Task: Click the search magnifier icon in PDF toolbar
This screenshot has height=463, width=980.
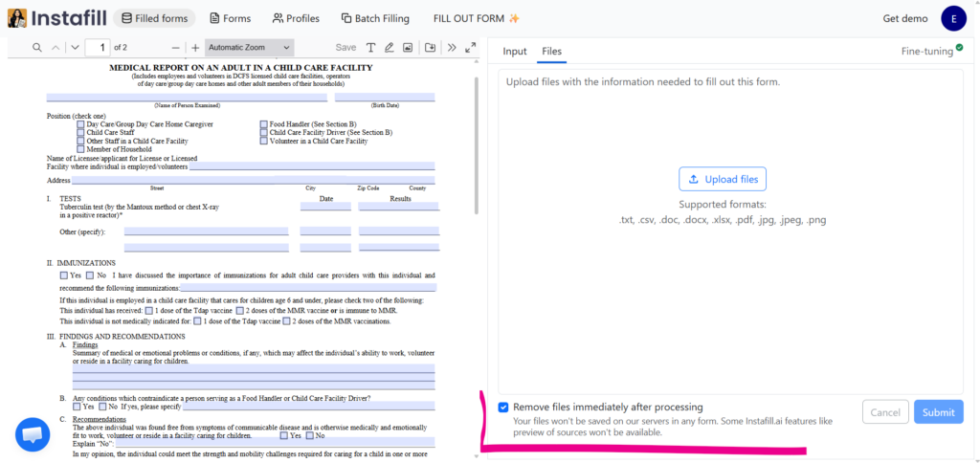Action: pos(37,47)
